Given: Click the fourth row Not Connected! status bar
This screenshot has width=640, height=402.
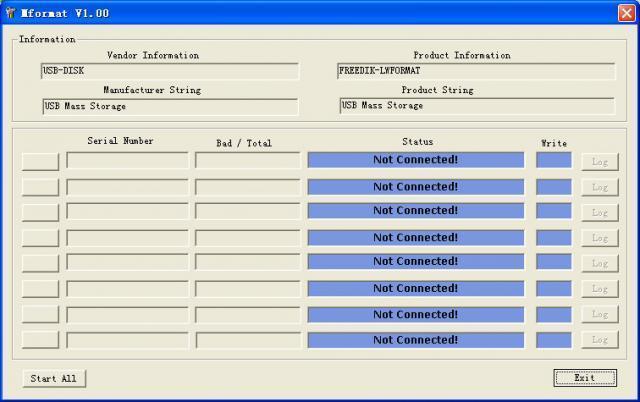Looking at the screenshot, I should pos(416,238).
